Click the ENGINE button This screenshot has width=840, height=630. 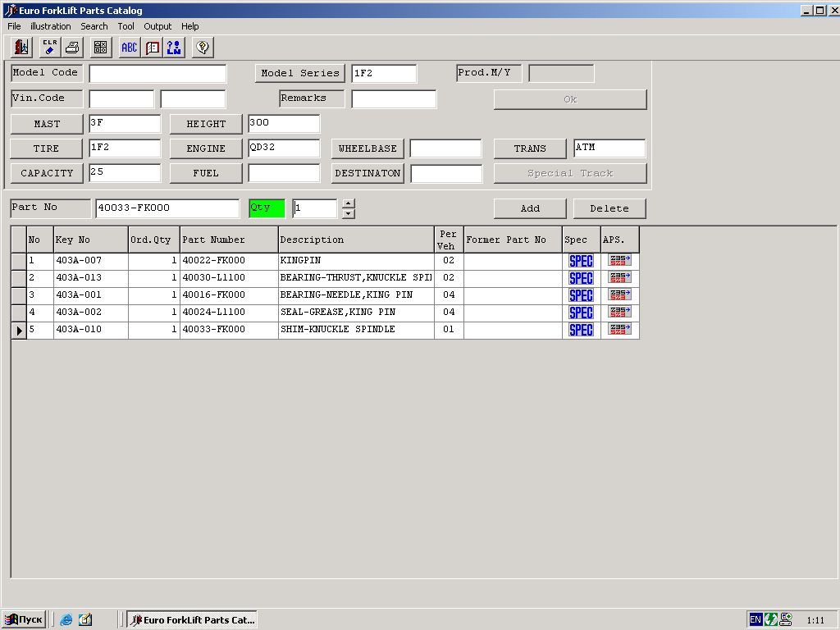[x=206, y=148]
